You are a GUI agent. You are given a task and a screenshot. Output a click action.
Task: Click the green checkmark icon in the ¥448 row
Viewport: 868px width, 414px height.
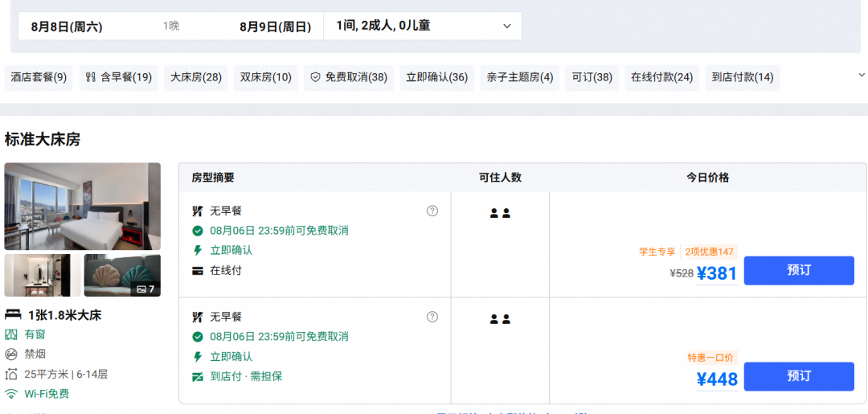pyautogui.click(x=197, y=337)
